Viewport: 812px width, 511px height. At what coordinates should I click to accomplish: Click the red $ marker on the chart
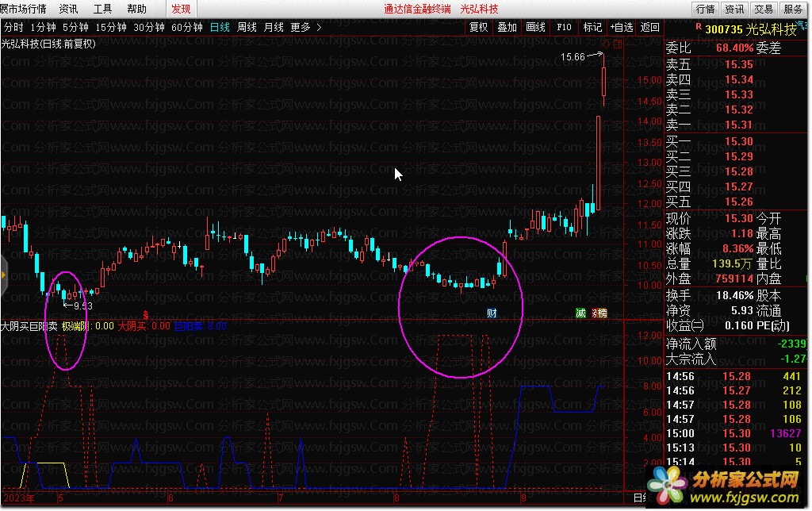tap(146, 314)
